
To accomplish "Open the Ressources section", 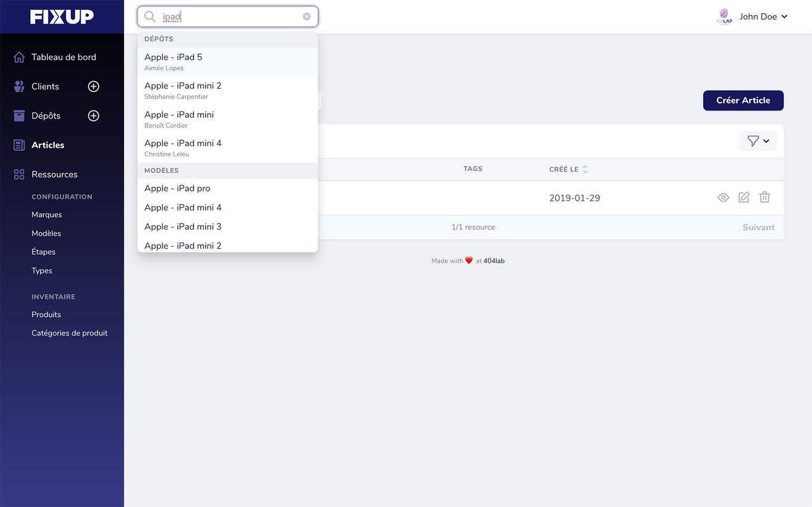I will click(x=55, y=174).
